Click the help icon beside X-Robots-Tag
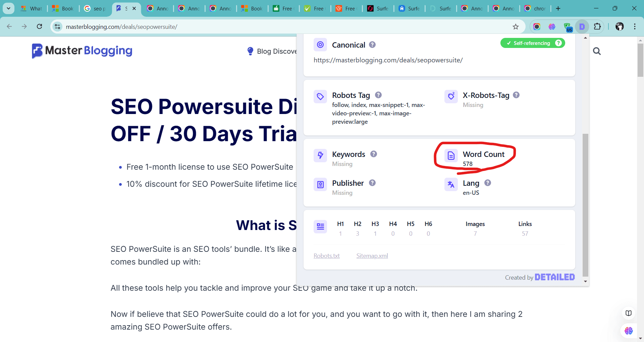The width and height of the screenshot is (644, 342). click(516, 95)
